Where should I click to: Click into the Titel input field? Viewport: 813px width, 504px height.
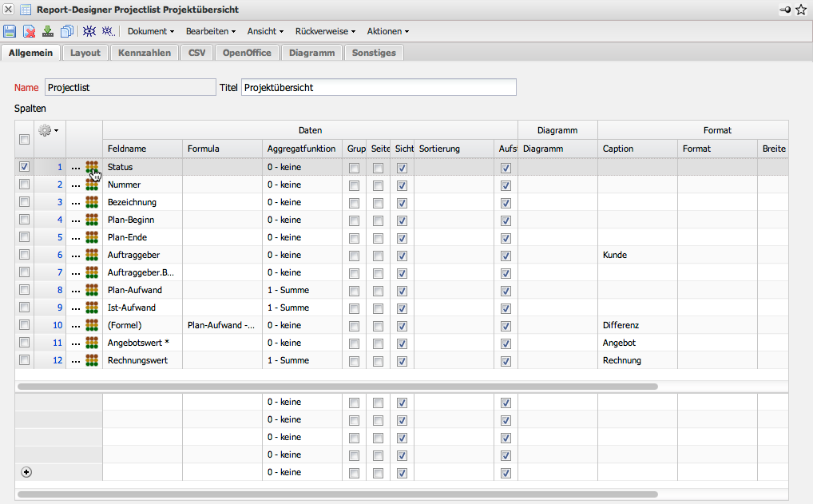(x=379, y=87)
